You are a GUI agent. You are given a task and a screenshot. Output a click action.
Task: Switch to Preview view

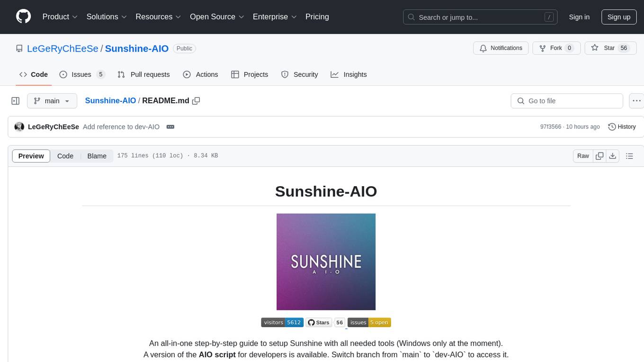31,156
